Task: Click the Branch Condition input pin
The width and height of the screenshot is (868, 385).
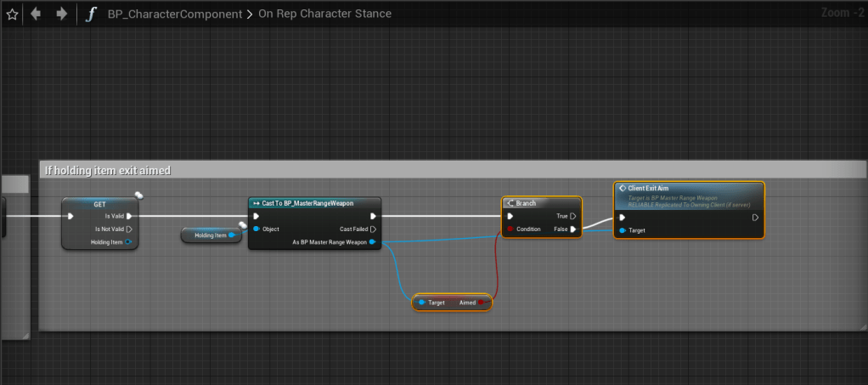Action: [x=510, y=229]
